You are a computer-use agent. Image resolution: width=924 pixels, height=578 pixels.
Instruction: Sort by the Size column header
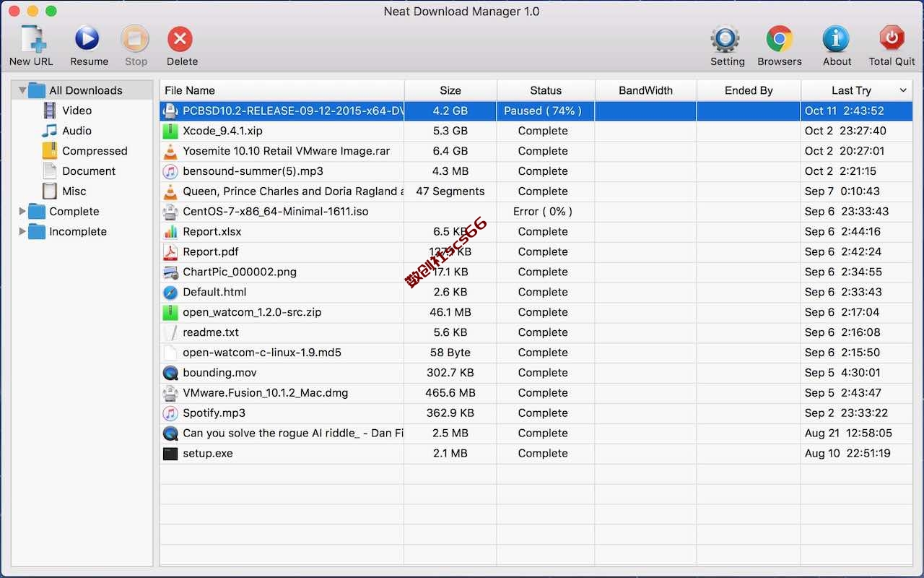450,90
